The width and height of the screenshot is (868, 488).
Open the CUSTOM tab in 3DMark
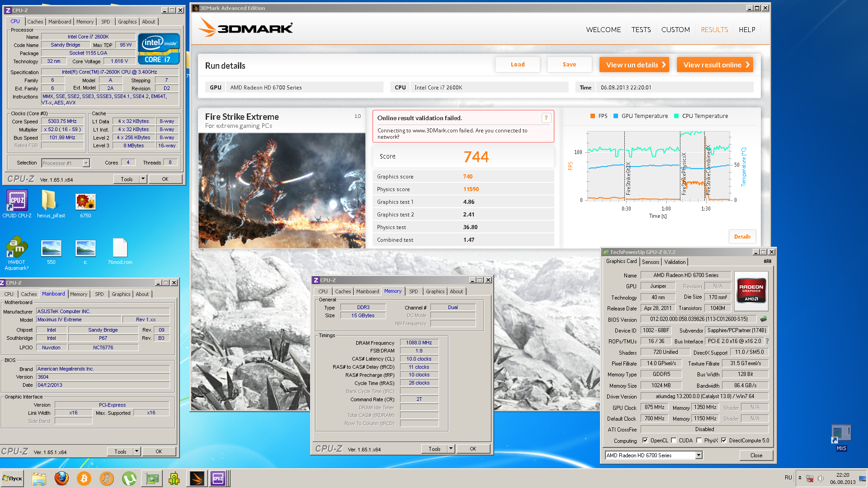click(x=675, y=30)
